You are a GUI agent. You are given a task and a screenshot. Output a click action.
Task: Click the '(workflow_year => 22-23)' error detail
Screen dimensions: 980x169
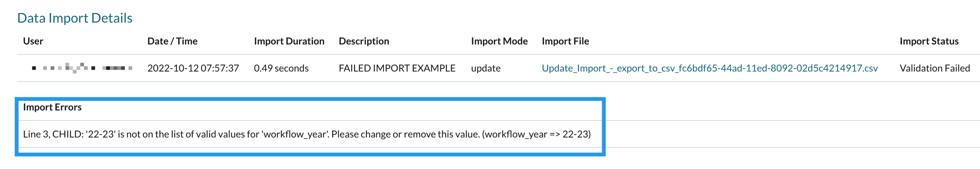(x=536, y=135)
